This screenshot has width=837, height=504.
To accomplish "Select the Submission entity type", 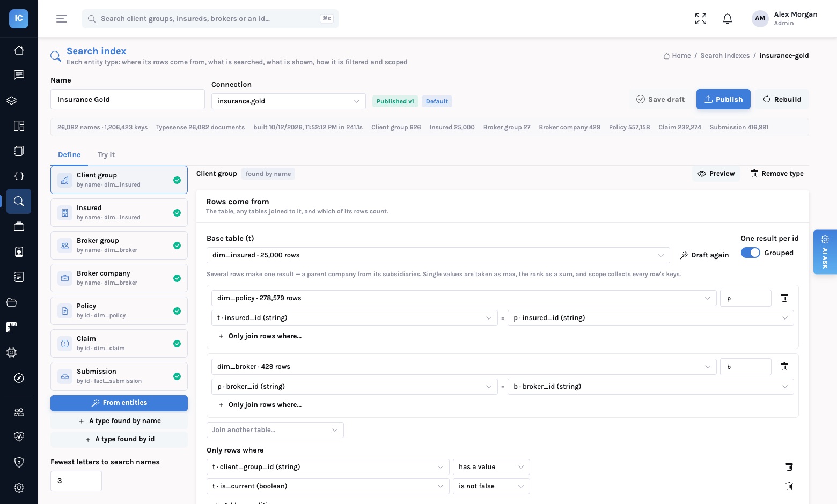I will click(x=119, y=376).
